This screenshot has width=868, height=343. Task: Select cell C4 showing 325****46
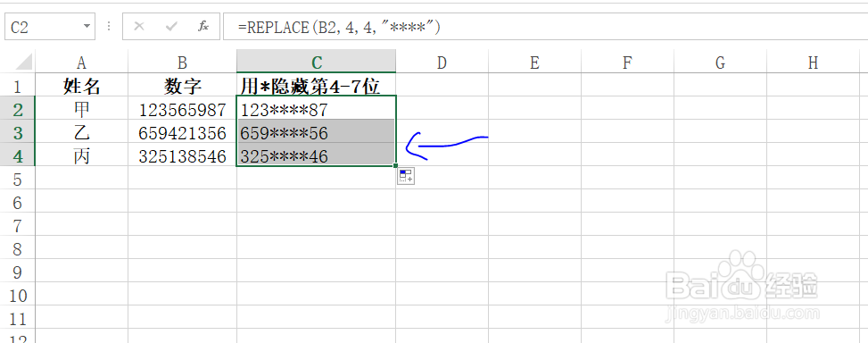pos(316,155)
